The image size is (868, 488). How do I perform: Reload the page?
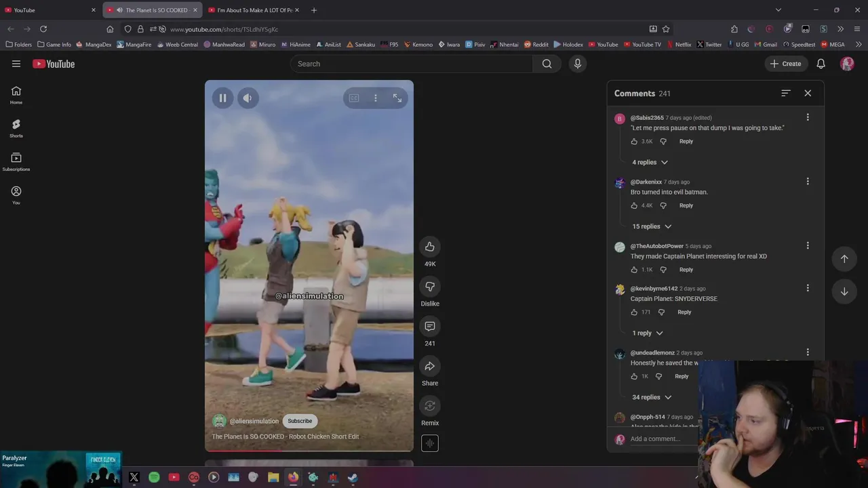click(x=43, y=29)
